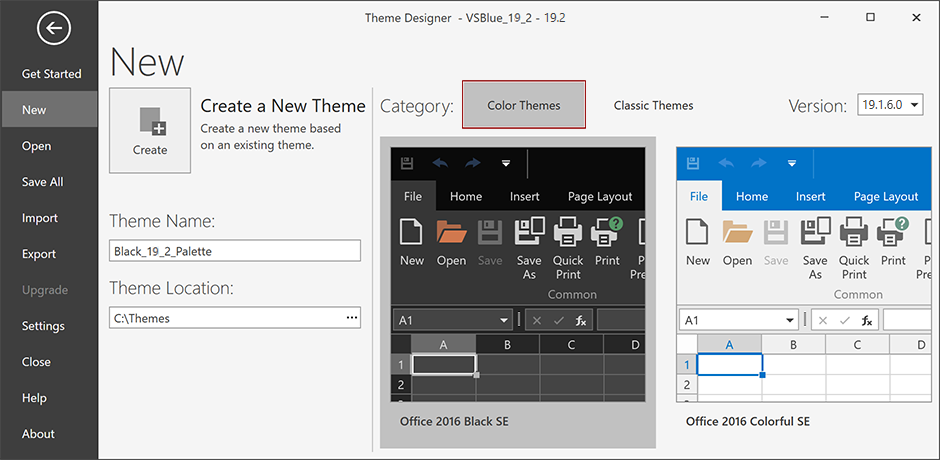Browse theme location with ellipsis button
The height and width of the screenshot is (460, 940).
point(352,317)
